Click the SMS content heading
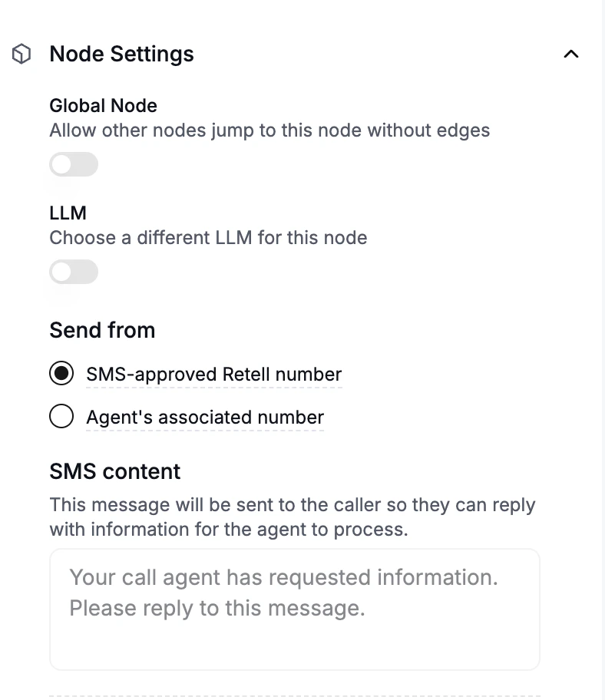 click(x=114, y=472)
